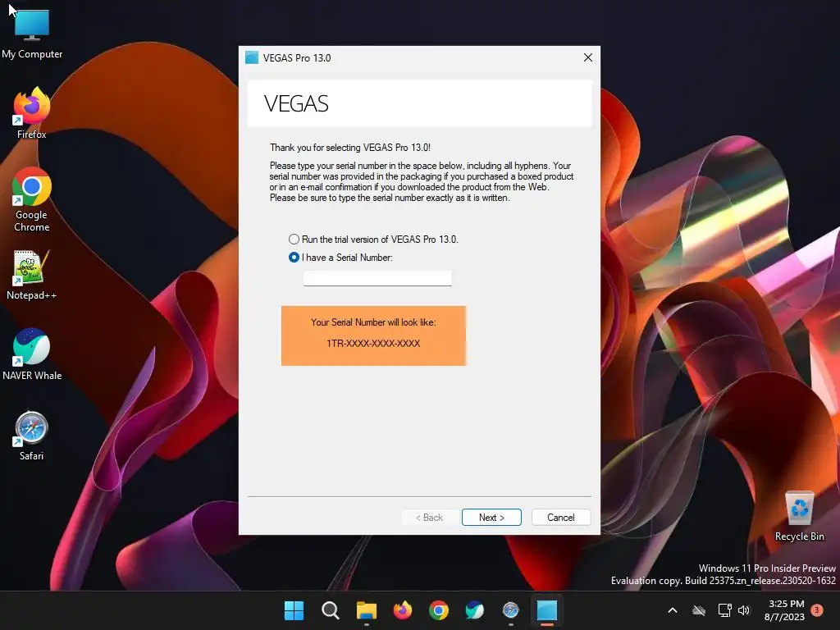Open Google Chrome desktop shortcut
The width and height of the screenshot is (840, 630).
click(32, 199)
